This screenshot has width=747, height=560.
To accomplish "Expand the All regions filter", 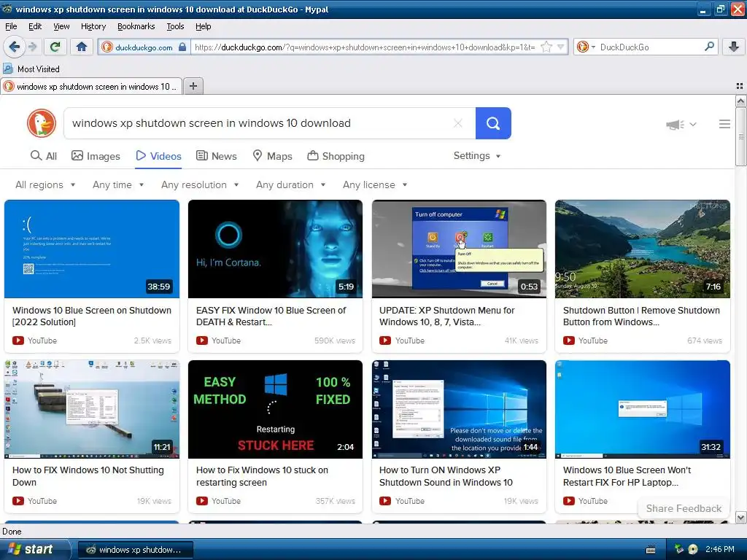I will tap(45, 184).
